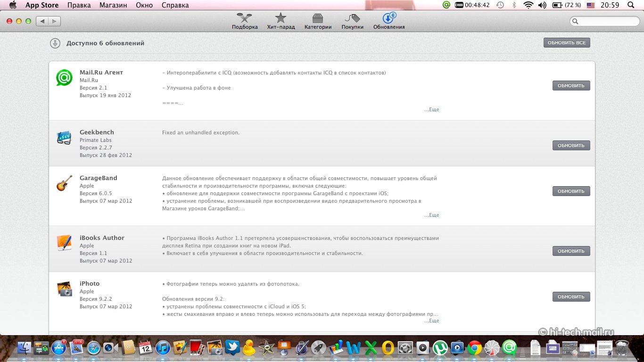Open the Обновления updates tab
644x362 pixels.
coord(389,22)
